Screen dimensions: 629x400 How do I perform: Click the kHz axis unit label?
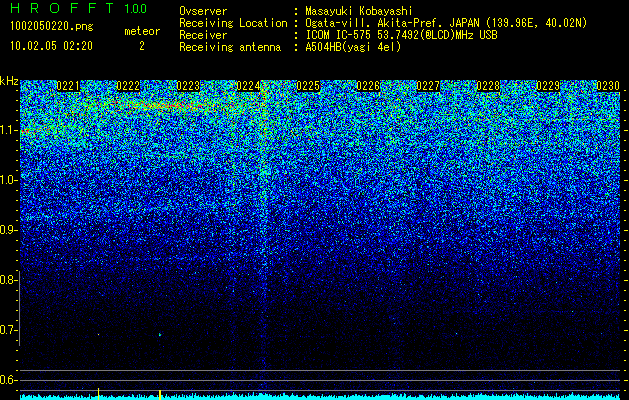9,81
